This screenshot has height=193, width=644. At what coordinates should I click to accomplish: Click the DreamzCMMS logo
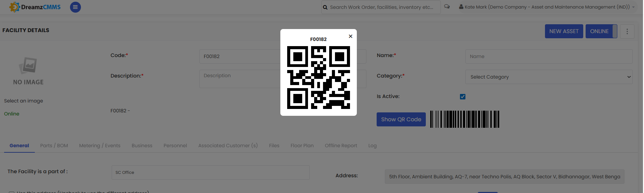35,7
